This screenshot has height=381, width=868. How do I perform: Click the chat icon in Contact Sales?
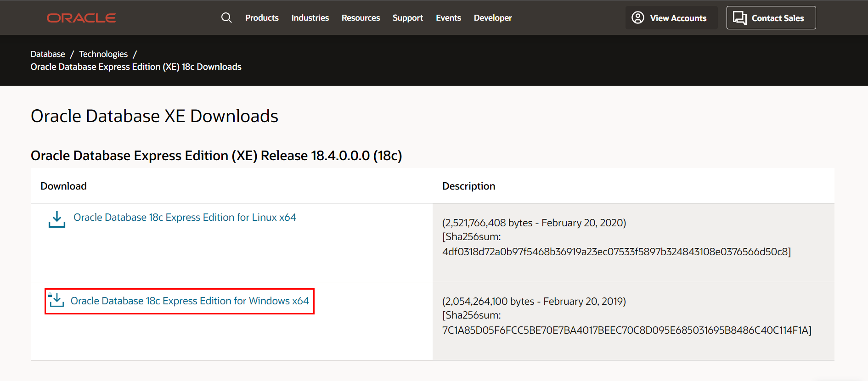(x=739, y=18)
